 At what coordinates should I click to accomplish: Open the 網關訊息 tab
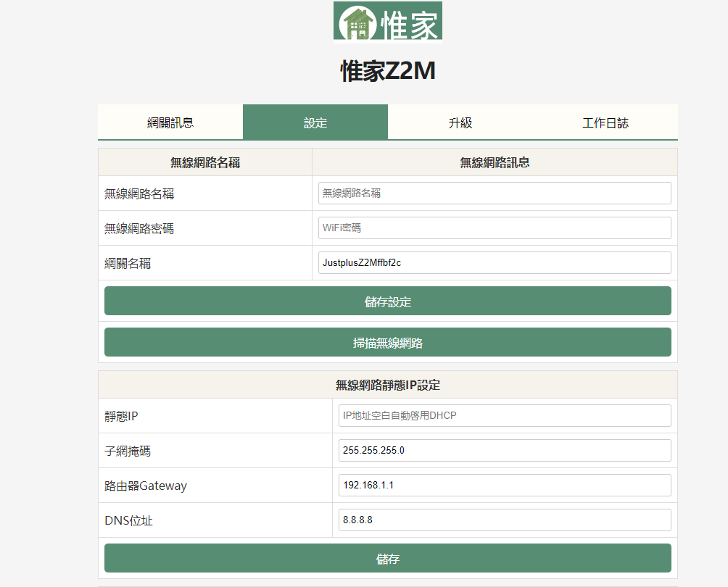click(x=170, y=122)
